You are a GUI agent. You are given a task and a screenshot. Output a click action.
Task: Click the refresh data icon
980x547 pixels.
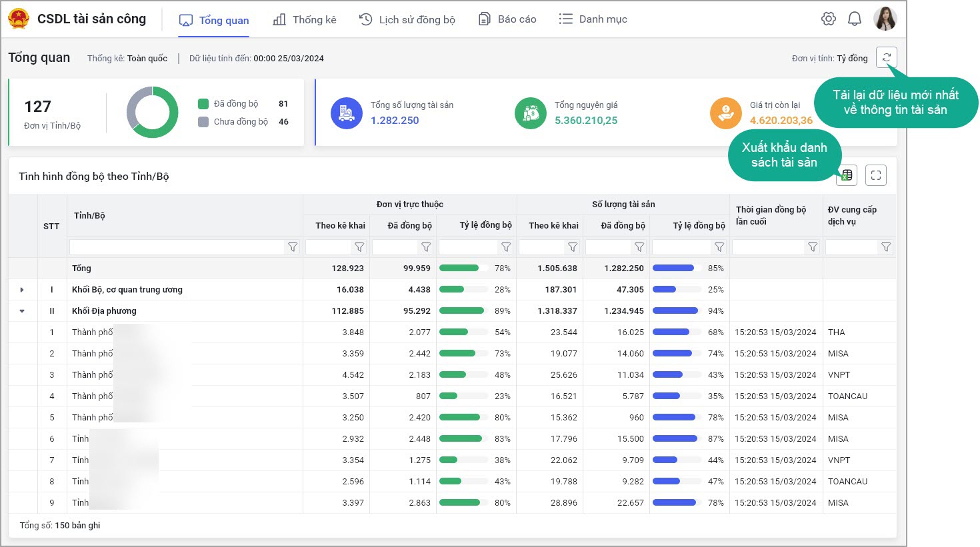pos(886,58)
